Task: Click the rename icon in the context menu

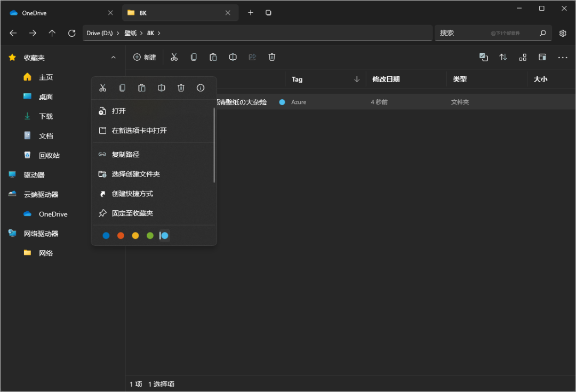Action: (162, 88)
